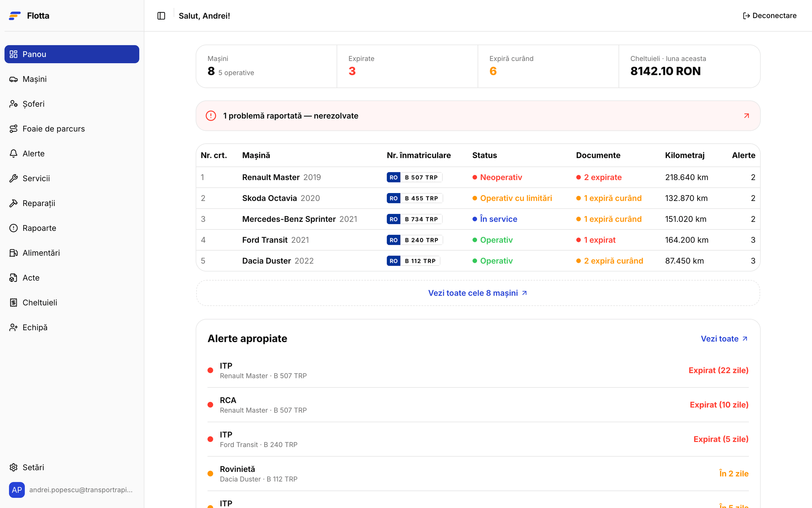Click the Alimentări fuel pump icon

13,253
